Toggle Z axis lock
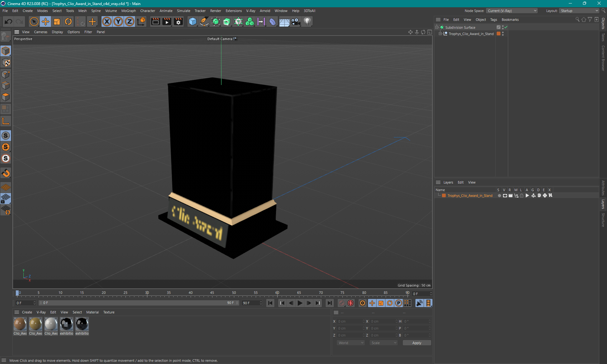Viewport: 607px width, 364px height. click(x=130, y=21)
